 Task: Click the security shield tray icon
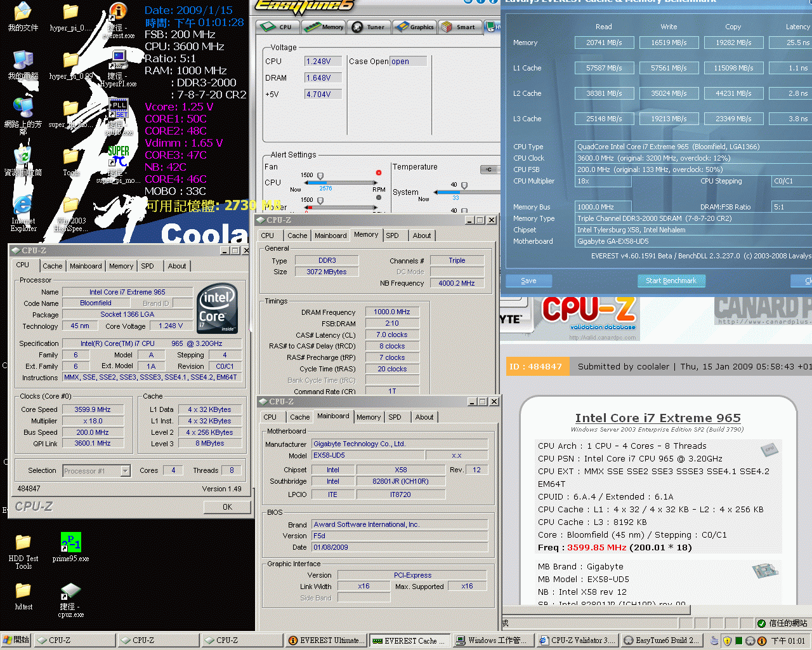tap(728, 640)
